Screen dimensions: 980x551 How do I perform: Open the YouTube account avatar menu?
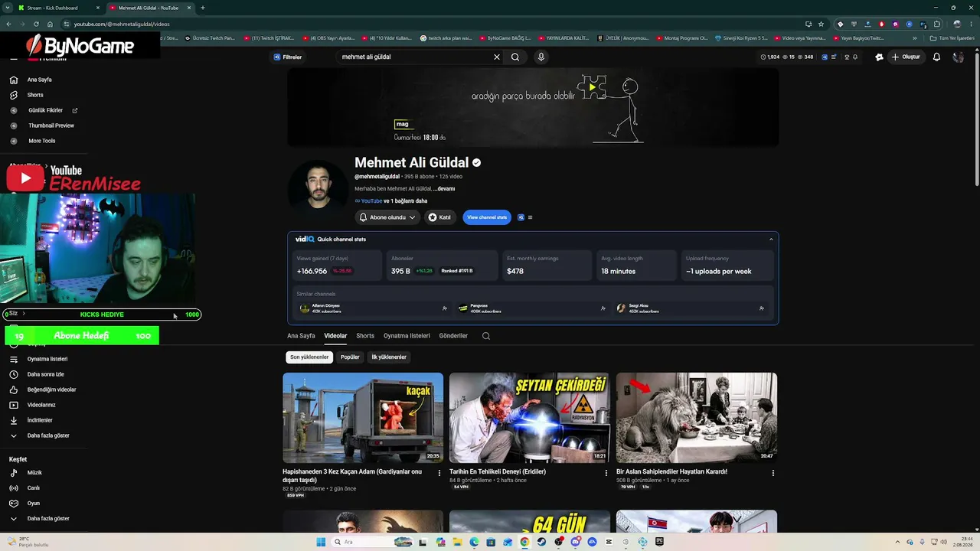pyautogui.click(x=958, y=57)
